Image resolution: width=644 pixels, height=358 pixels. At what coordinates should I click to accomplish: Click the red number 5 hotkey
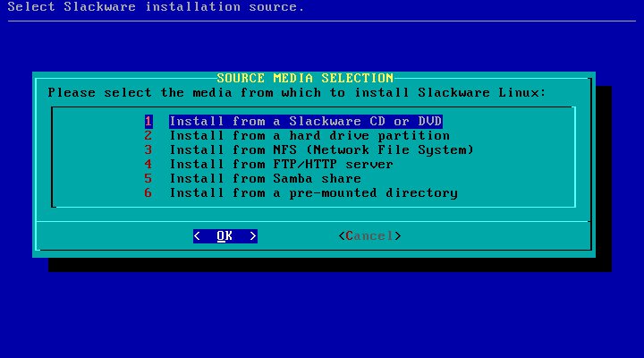tap(148, 179)
